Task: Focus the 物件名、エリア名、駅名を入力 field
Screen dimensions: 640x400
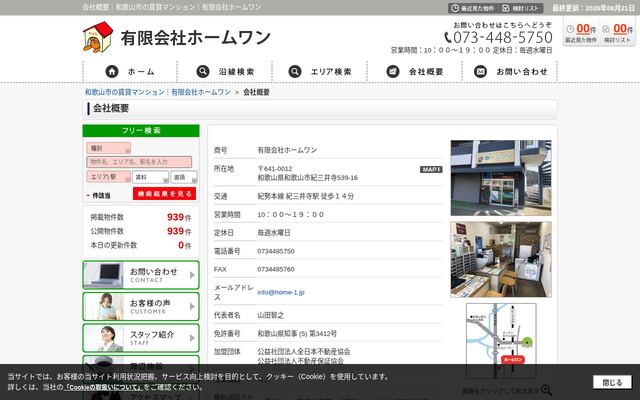Action: (x=139, y=162)
